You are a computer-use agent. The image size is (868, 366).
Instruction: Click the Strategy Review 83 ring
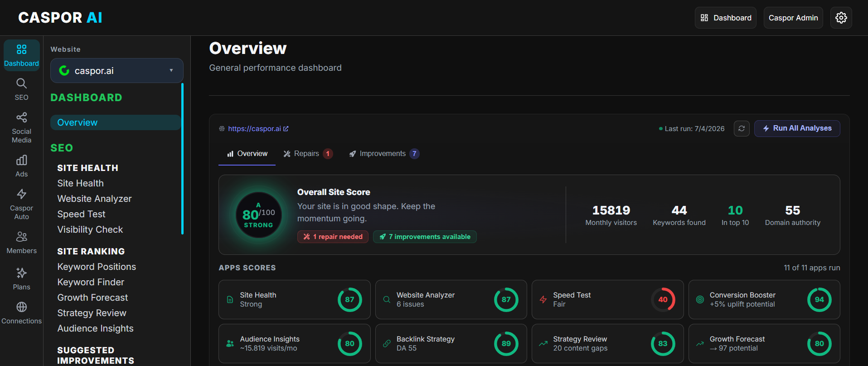[663, 343]
